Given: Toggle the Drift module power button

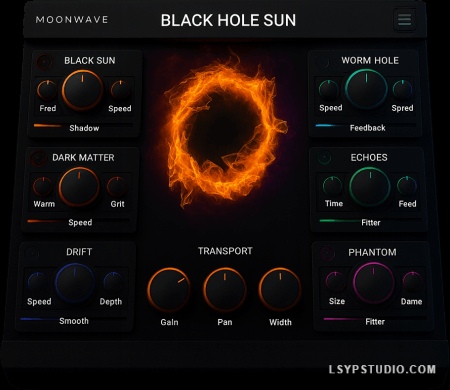Looking at the screenshot, I should click(32, 254).
